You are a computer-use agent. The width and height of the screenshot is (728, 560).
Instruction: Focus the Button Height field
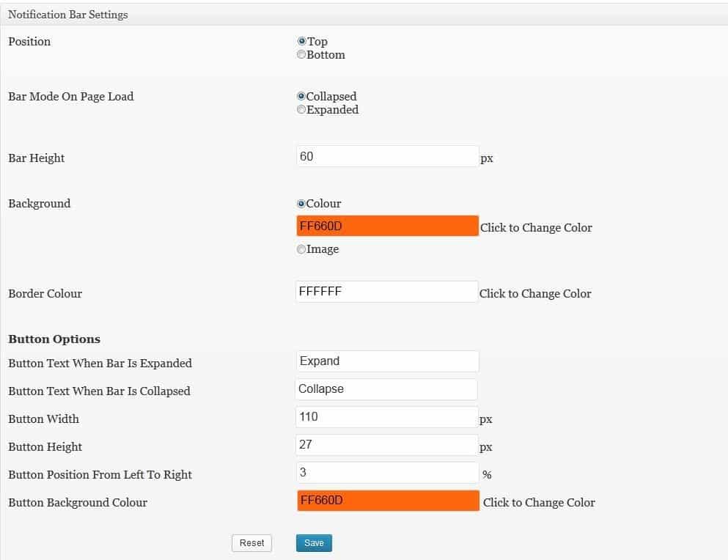point(387,445)
